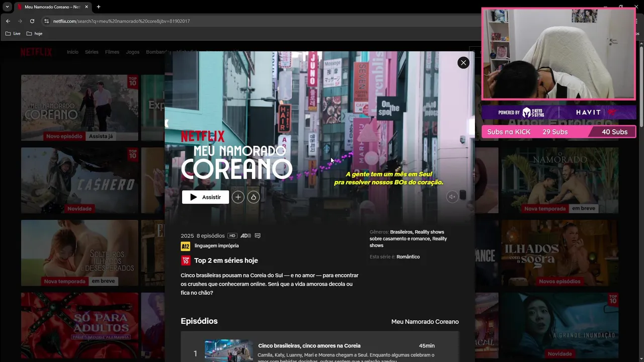644x362 pixels.
Task: Open the Romântico mood link
Action: (408, 257)
